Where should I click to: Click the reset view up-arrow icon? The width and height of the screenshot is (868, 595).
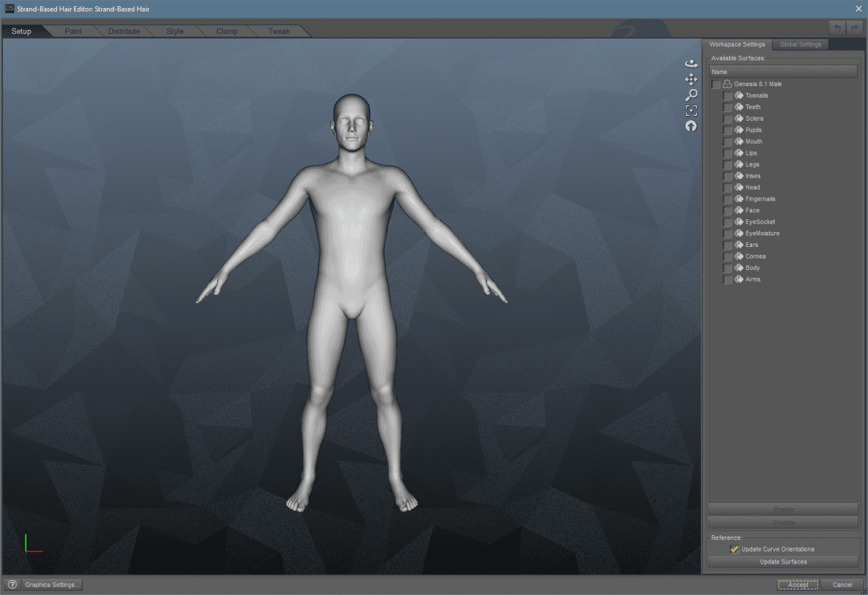pos(691,126)
